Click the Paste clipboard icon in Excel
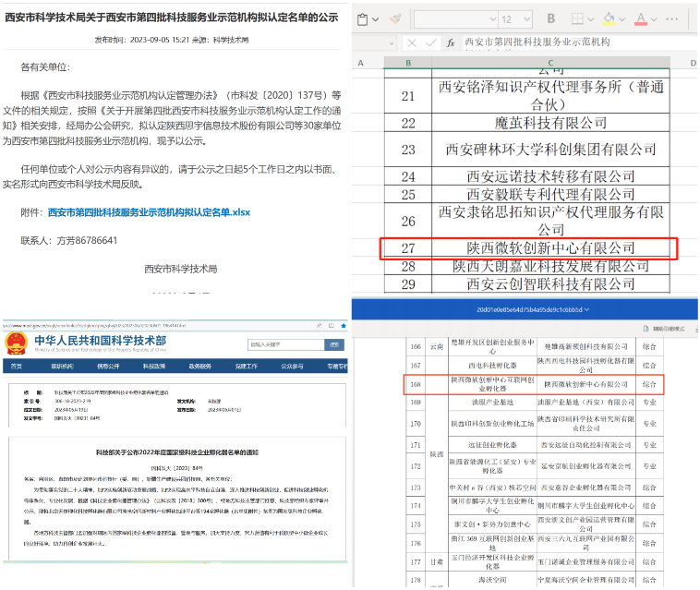Viewport: 700px width, 590px height. click(363, 18)
